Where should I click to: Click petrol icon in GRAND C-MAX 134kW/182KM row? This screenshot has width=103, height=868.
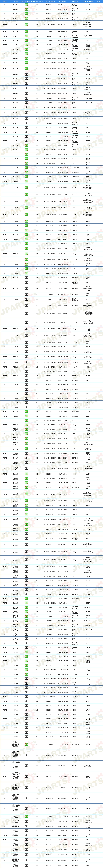26,621
